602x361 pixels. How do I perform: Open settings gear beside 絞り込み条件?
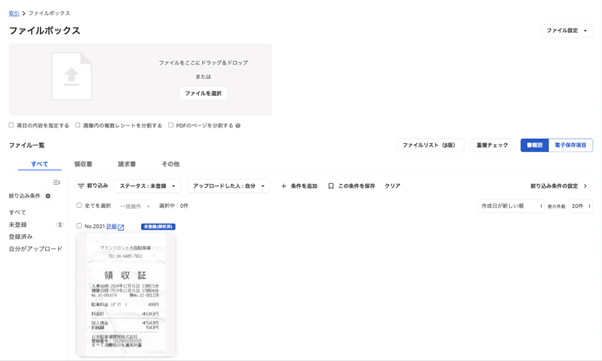click(48, 196)
